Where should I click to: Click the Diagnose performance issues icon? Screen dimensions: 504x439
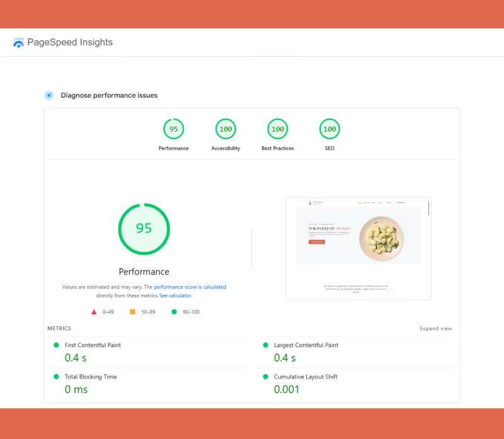(49, 95)
